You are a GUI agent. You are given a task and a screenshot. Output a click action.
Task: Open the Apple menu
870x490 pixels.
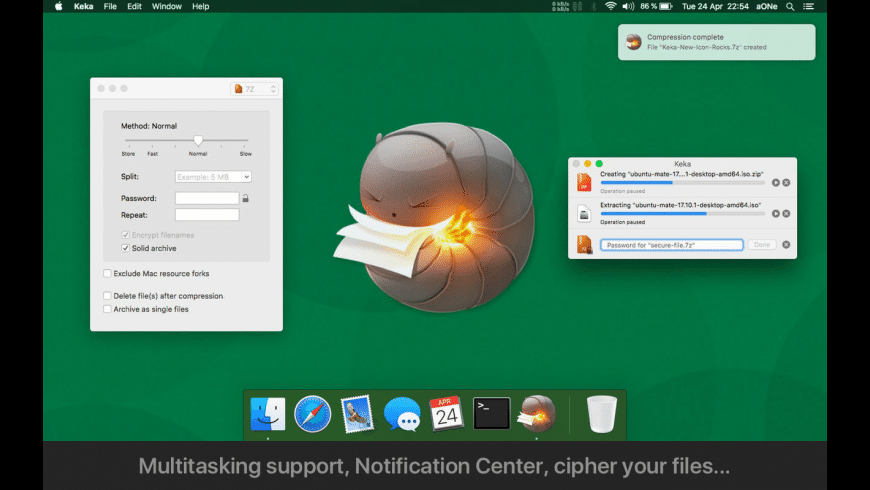pyautogui.click(x=58, y=7)
